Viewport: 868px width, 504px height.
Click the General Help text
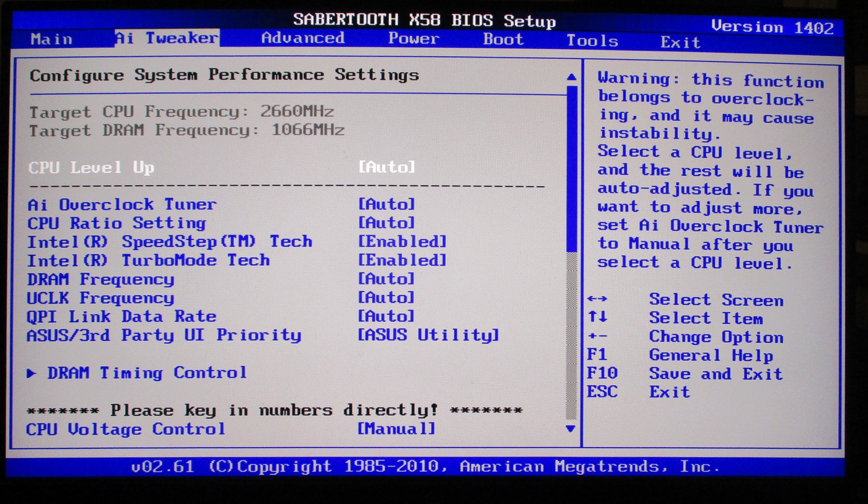point(711,355)
